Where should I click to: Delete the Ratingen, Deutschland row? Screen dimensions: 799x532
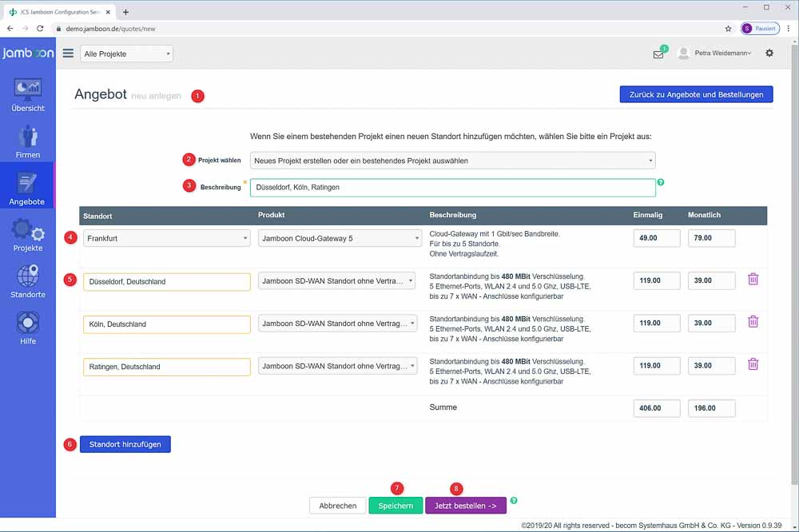click(x=753, y=364)
